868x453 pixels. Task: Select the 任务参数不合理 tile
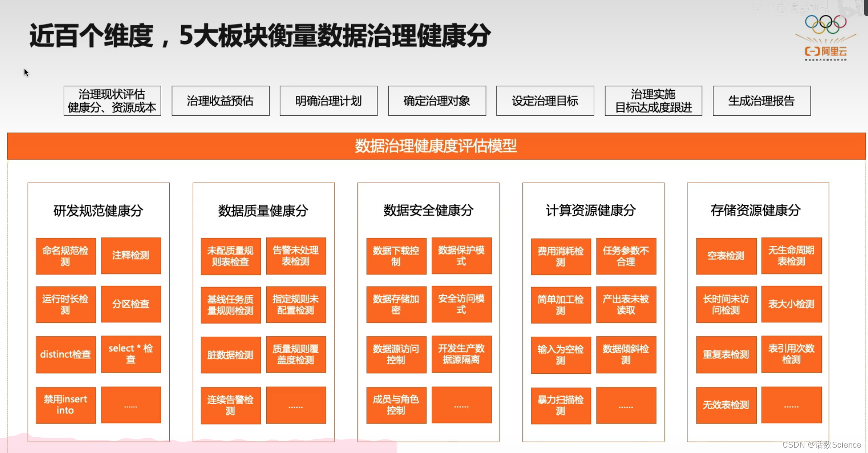[626, 256]
